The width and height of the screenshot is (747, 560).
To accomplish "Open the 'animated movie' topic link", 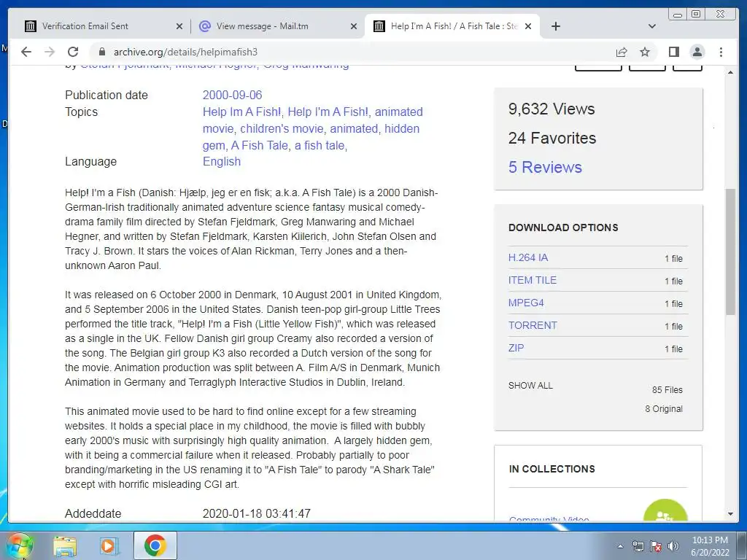I will (x=313, y=120).
